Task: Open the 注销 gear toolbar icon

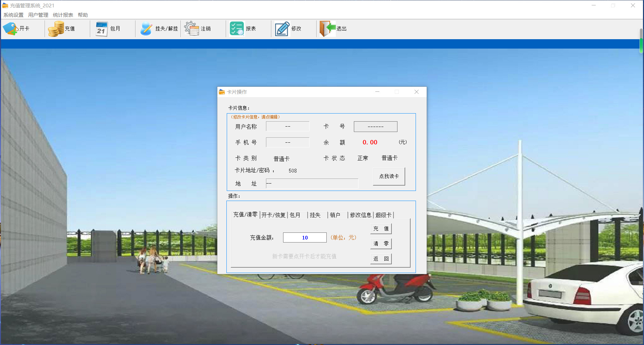Action: click(192, 29)
